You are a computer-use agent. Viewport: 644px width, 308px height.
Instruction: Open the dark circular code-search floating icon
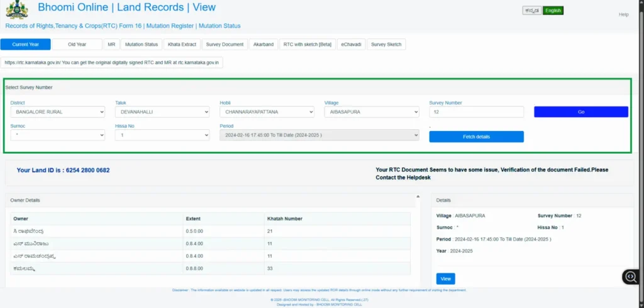(x=631, y=277)
